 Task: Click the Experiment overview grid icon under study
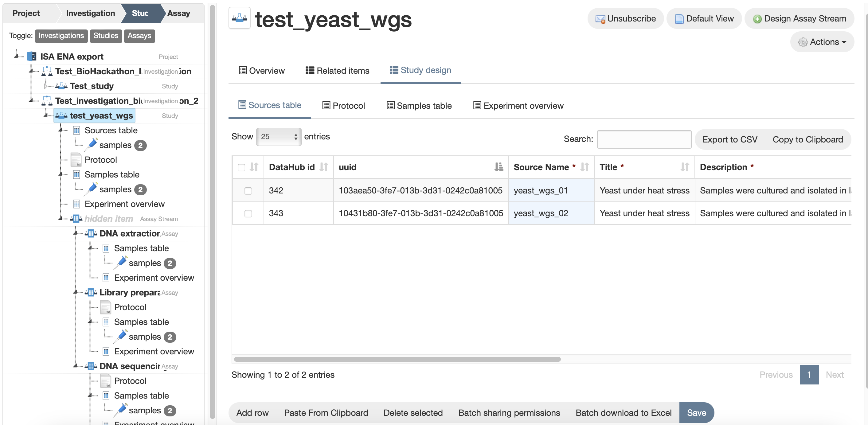pos(77,204)
